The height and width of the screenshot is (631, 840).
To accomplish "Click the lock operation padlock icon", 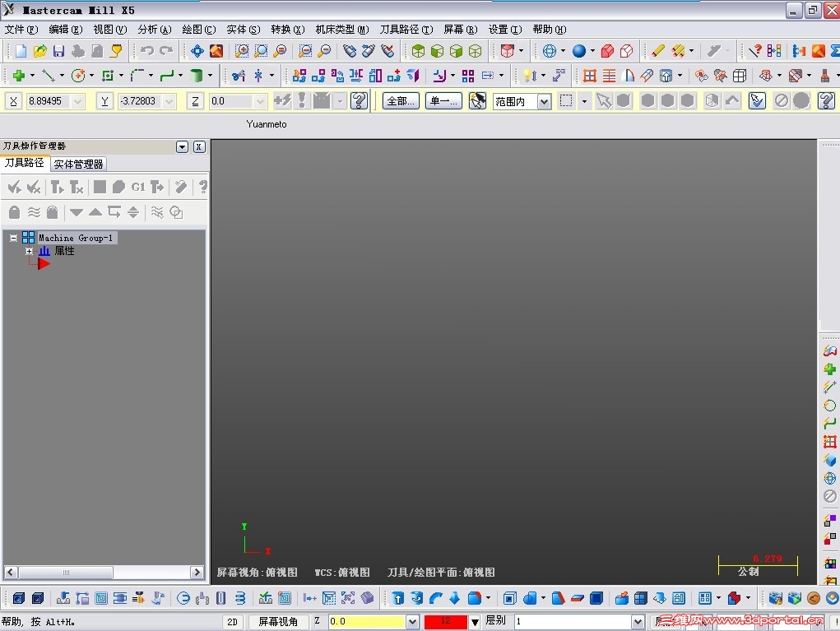I will point(15,212).
